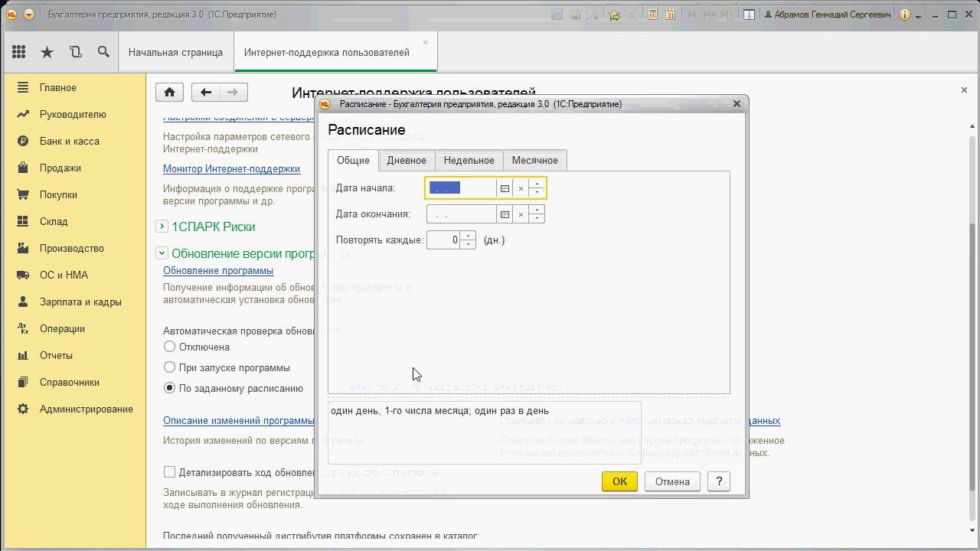
Task: Open the Calendar toolbar icon
Action: pyautogui.click(x=670, y=15)
